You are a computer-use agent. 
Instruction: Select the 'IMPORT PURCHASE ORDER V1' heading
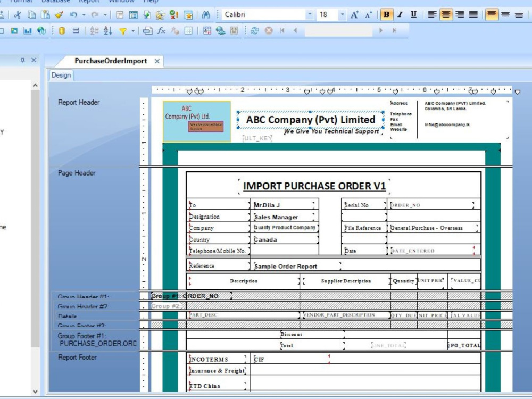314,186
